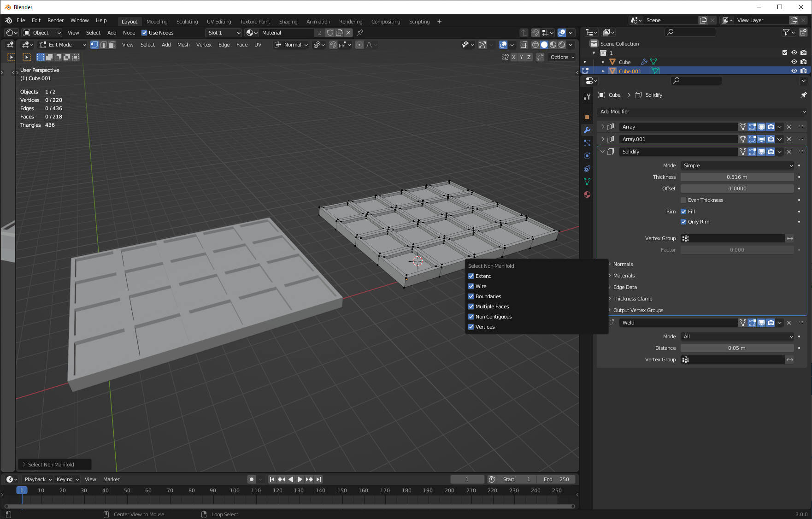Screen dimensions: 812x519
Task: Switch to wireframe viewport shading
Action: click(535, 45)
